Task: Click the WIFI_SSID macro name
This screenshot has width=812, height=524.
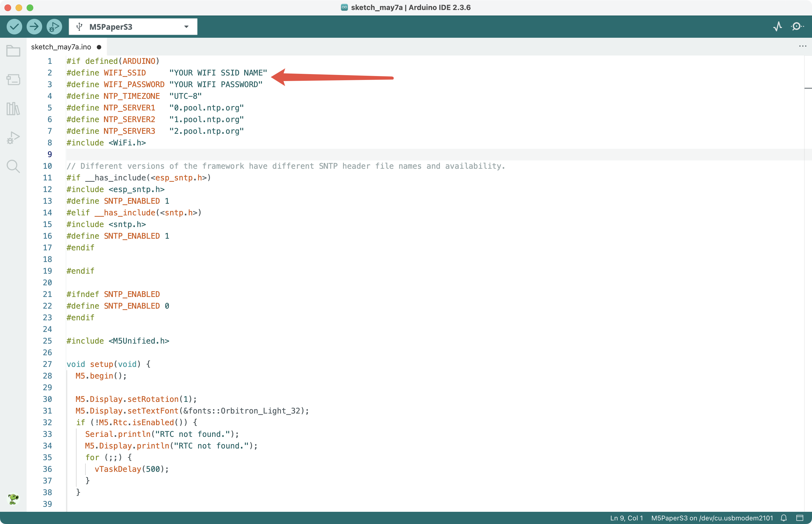Action: click(x=125, y=73)
